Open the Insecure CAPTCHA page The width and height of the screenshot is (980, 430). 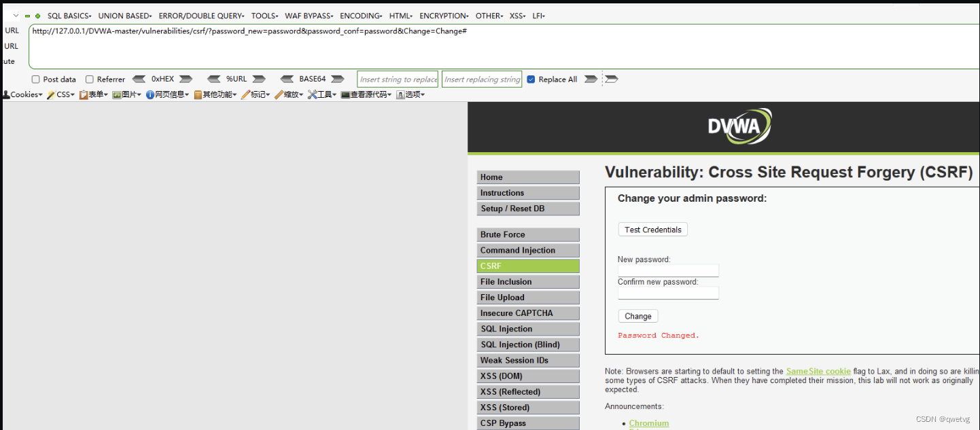[x=528, y=313]
